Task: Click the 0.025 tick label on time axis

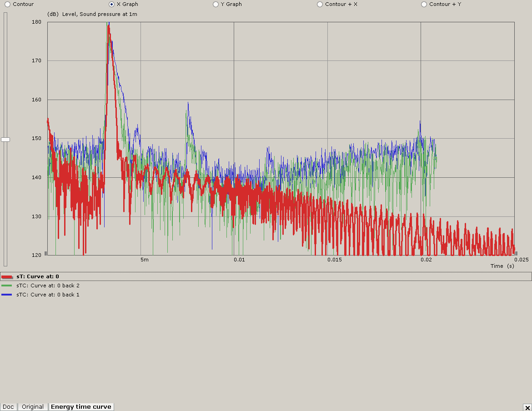Action: pos(522,260)
